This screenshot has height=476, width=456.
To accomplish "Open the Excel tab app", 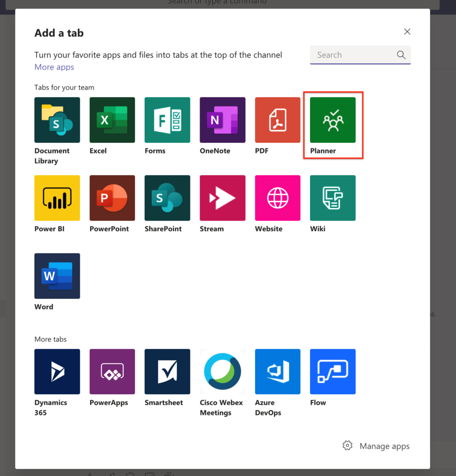I will tap(112, 120).
